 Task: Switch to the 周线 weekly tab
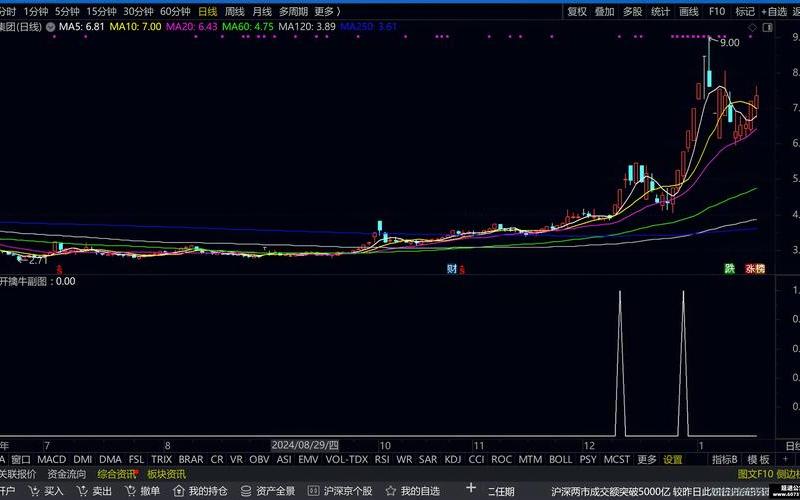[235, 12]
